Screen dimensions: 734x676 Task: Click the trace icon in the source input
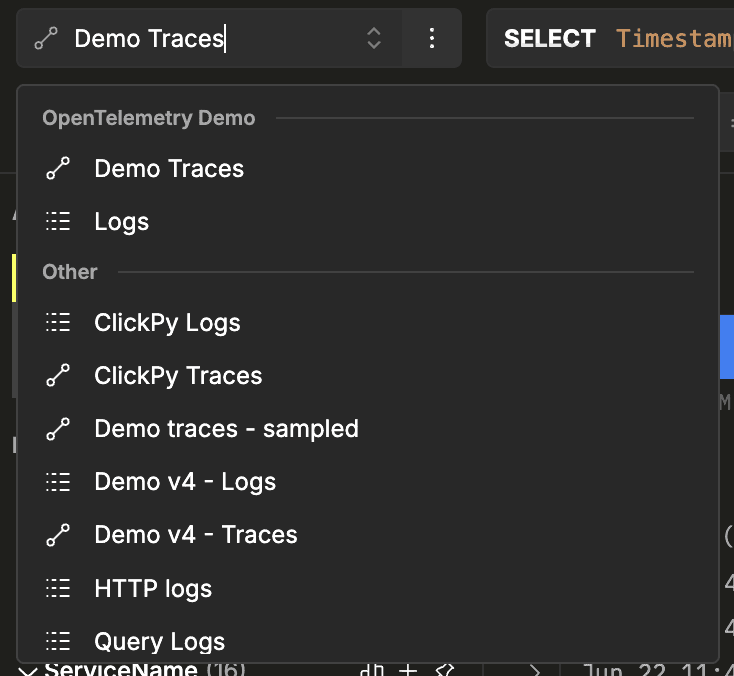point(46,38)
